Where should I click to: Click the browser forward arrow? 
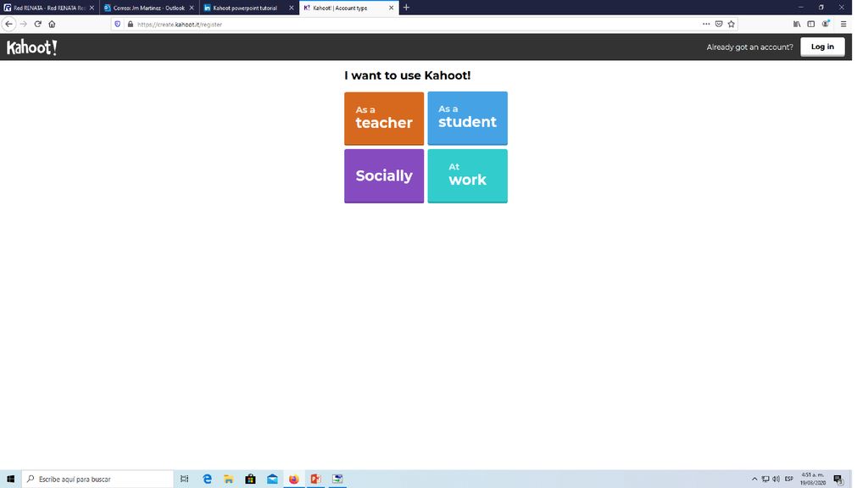click(23, 24)
